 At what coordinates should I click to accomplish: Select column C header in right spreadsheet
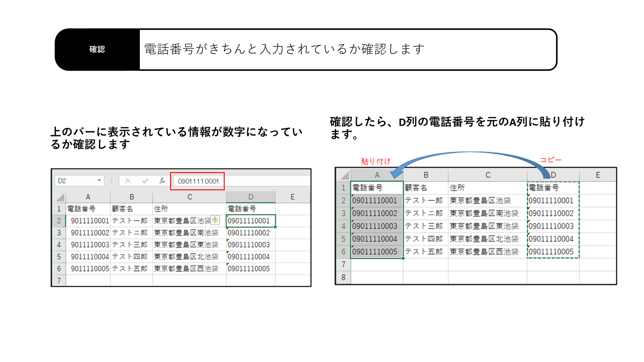pyautogui.click(x=488, y=175)
